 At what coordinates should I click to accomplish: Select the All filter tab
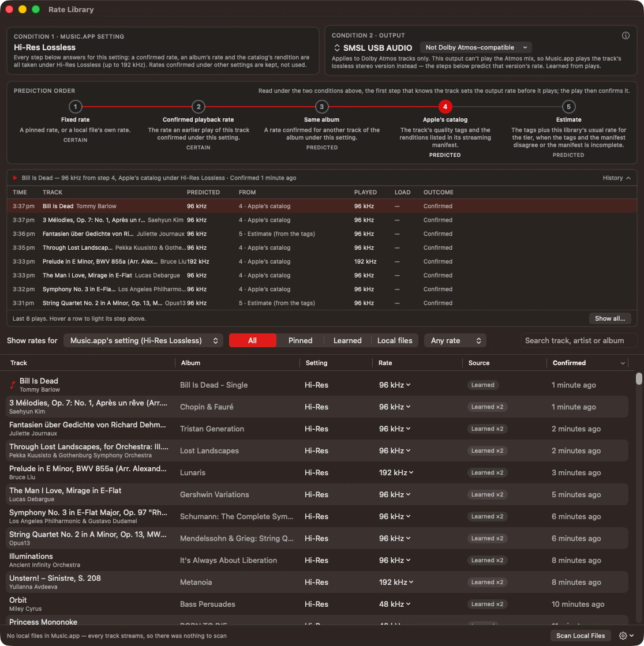(x=252, y=341)
